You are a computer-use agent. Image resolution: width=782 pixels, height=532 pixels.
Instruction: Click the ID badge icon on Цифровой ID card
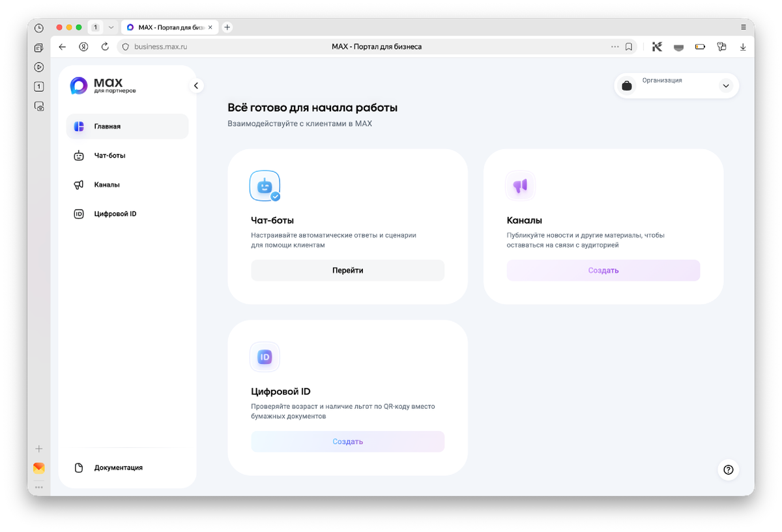coord(264,356)
